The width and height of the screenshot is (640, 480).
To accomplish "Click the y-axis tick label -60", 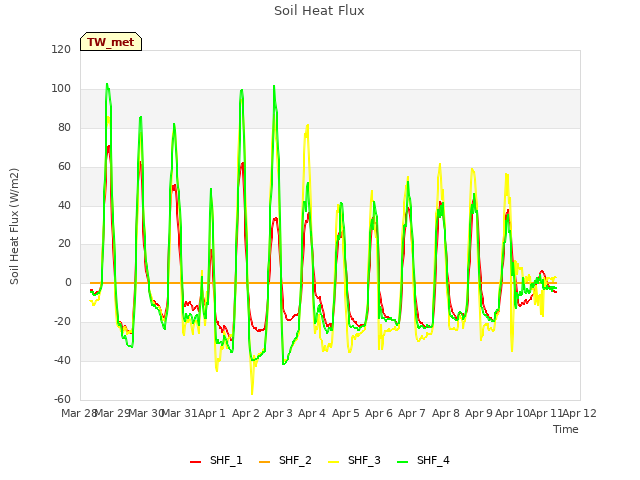I will coord(63,399).
